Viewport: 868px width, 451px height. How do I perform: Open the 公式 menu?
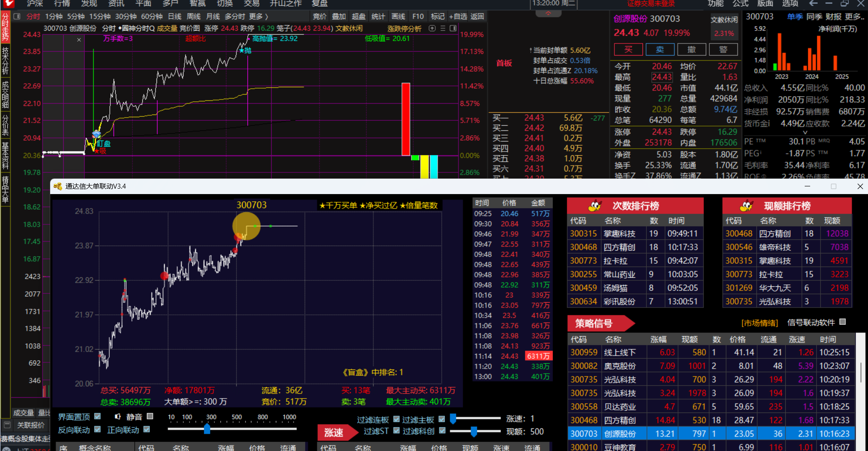click(x=741, y=3)
